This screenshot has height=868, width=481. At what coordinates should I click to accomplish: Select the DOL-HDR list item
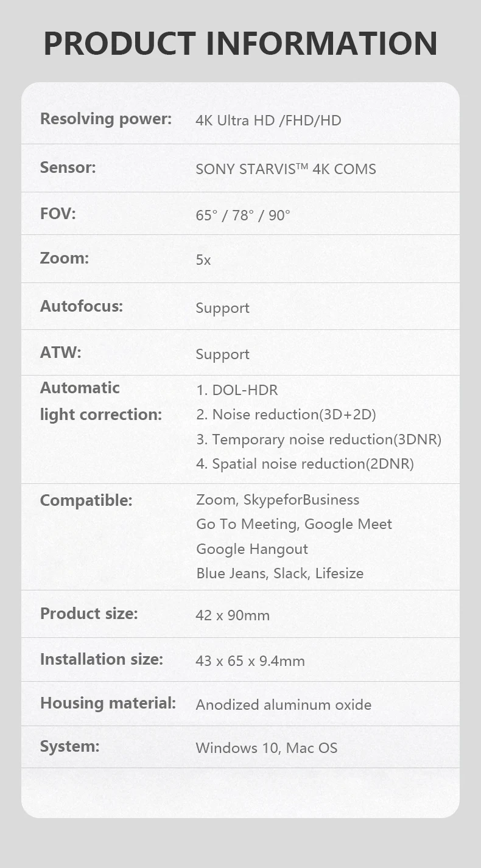click(x=237, y=390)
